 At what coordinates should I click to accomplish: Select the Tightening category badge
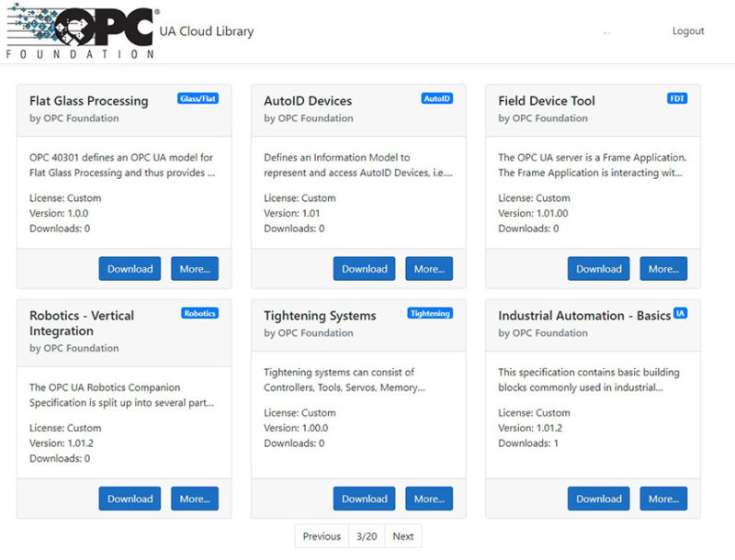tap(430, 313)
